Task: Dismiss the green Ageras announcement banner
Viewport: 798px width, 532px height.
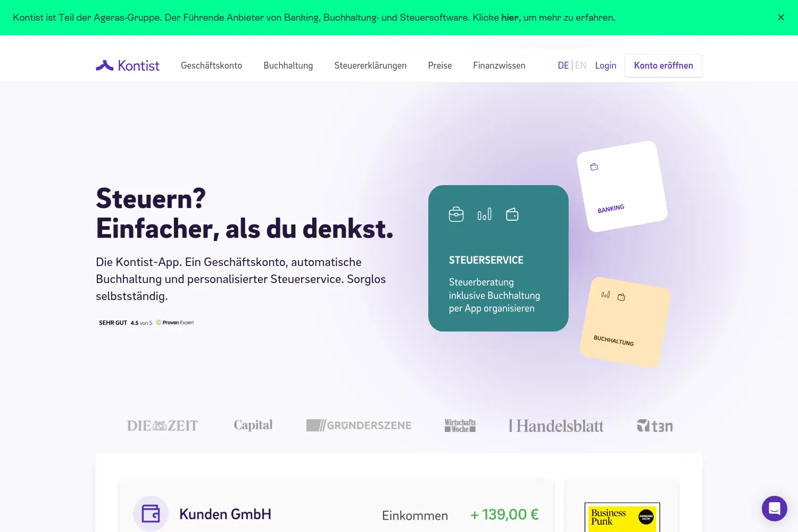Action: pos(781,18)
